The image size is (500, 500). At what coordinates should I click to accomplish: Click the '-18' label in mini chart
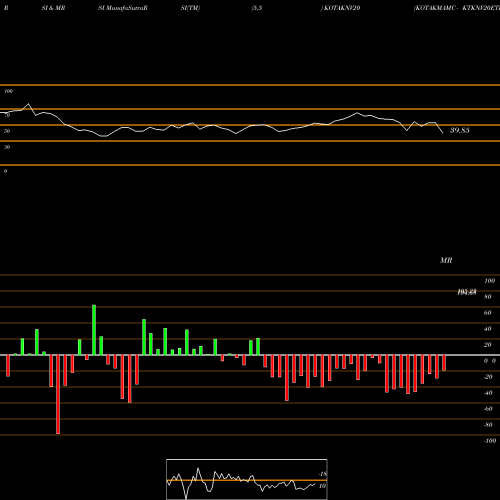[x=323, y=474]
